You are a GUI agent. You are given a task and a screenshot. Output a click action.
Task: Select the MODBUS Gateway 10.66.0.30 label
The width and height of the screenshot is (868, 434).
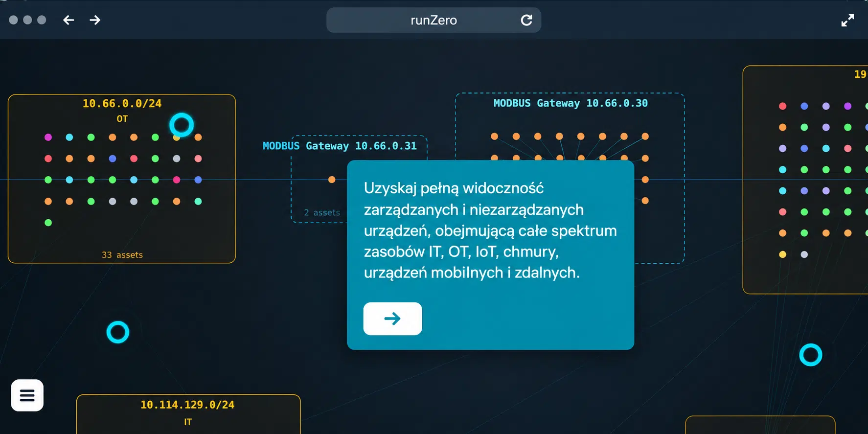pyautogui.click(x=571, y=103)
